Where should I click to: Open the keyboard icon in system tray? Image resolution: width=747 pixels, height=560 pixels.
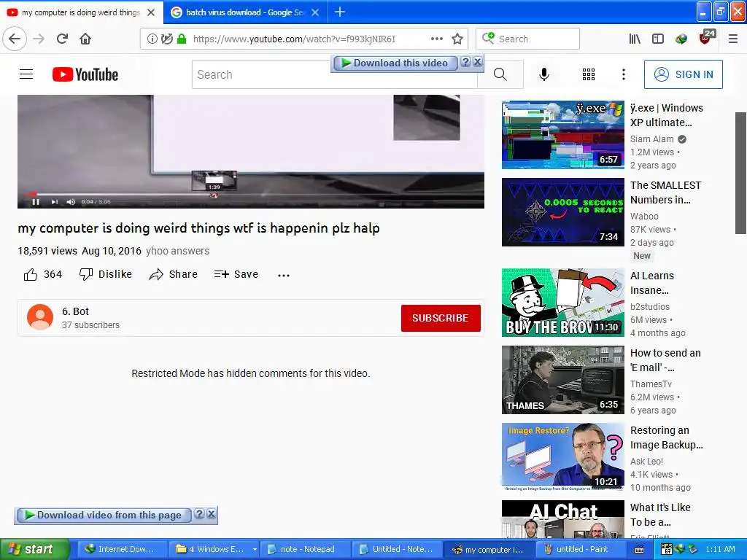click(639, 550)
